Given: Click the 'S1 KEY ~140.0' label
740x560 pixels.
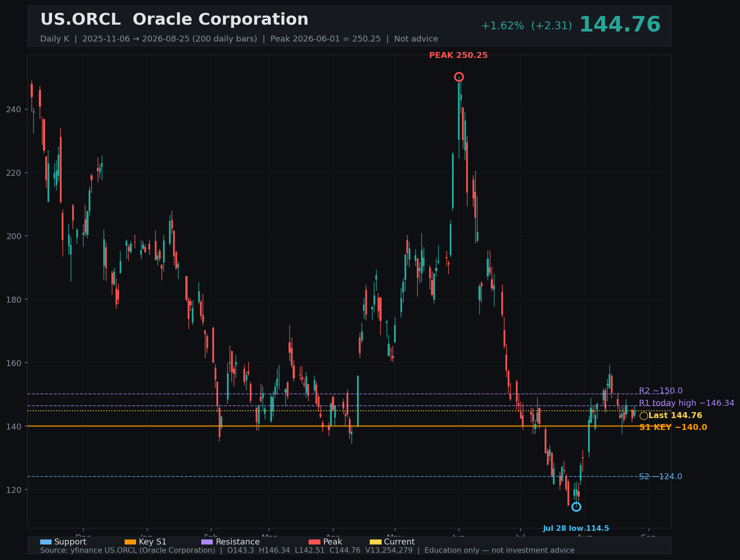Looking at the screenshot, I should pos(673,427).
